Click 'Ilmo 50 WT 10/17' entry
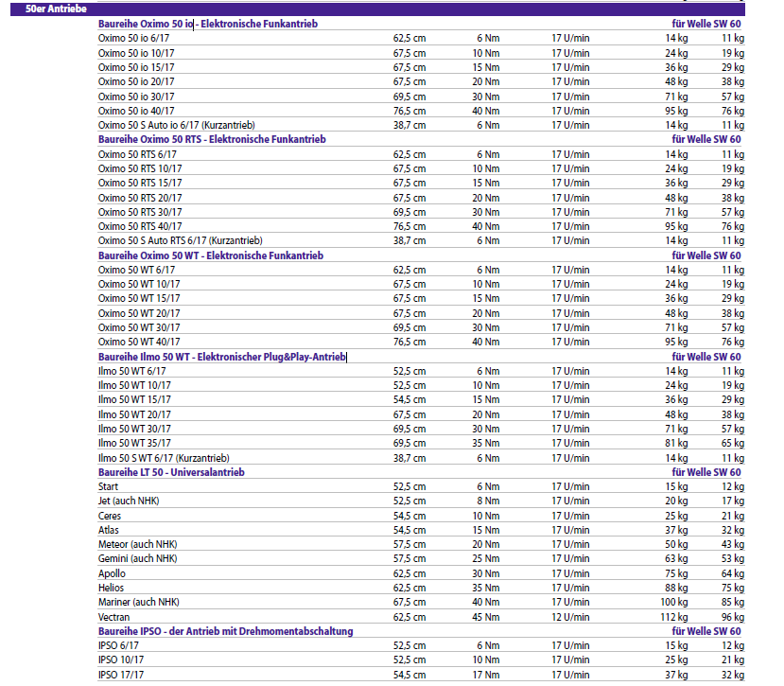Image resolution: width=784 pixels, height=686 pixels. (x=134, y=385)
